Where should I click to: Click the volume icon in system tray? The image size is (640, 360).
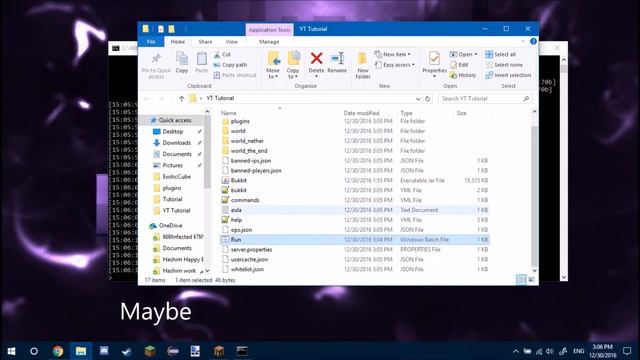tap(549, 351)
